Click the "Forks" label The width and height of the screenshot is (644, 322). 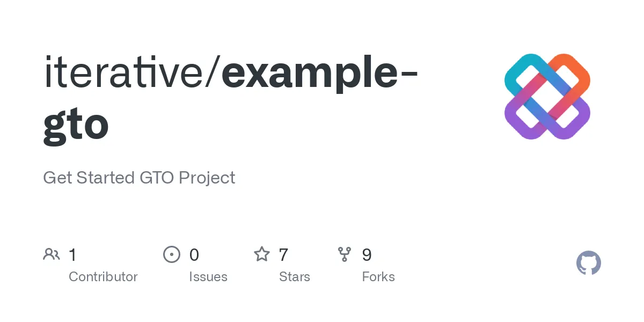pyautogui.click(x=378, y=277)
